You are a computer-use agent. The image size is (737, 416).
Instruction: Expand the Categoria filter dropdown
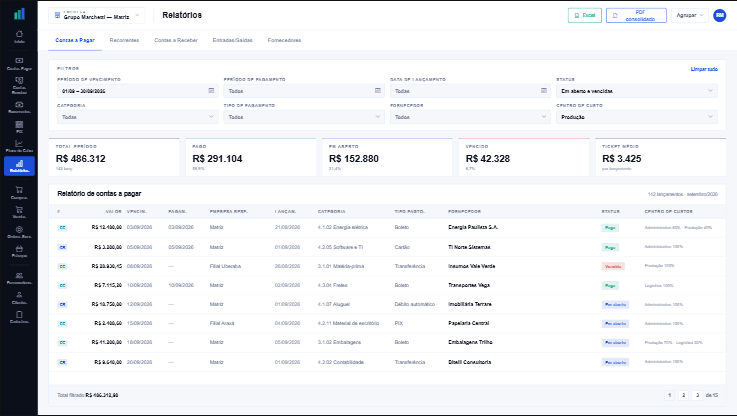coord(138,117)
